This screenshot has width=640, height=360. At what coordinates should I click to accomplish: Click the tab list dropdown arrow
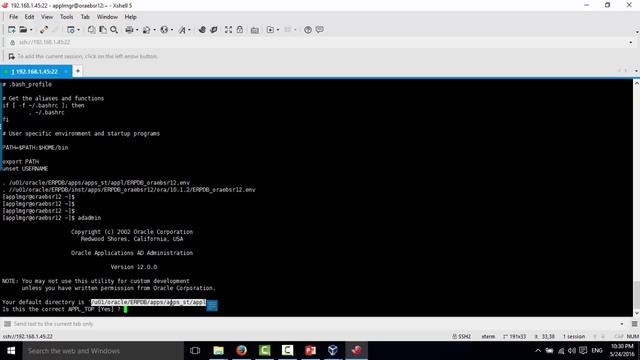coord(636,71)
